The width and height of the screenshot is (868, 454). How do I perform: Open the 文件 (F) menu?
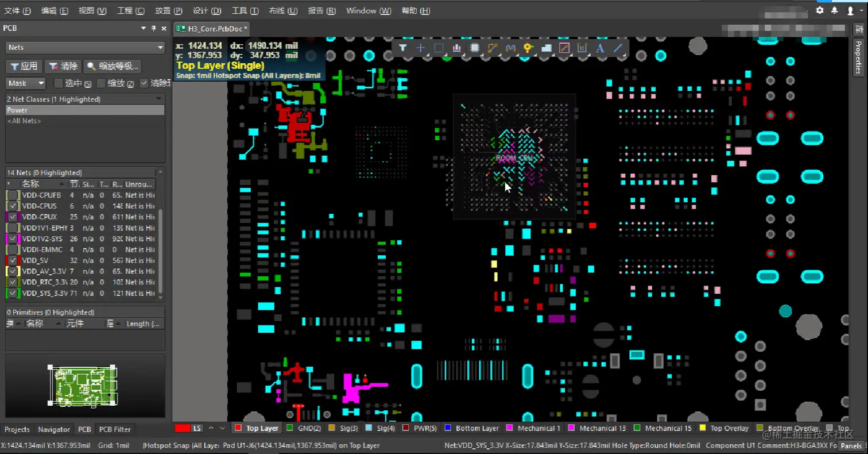point(17,10)
